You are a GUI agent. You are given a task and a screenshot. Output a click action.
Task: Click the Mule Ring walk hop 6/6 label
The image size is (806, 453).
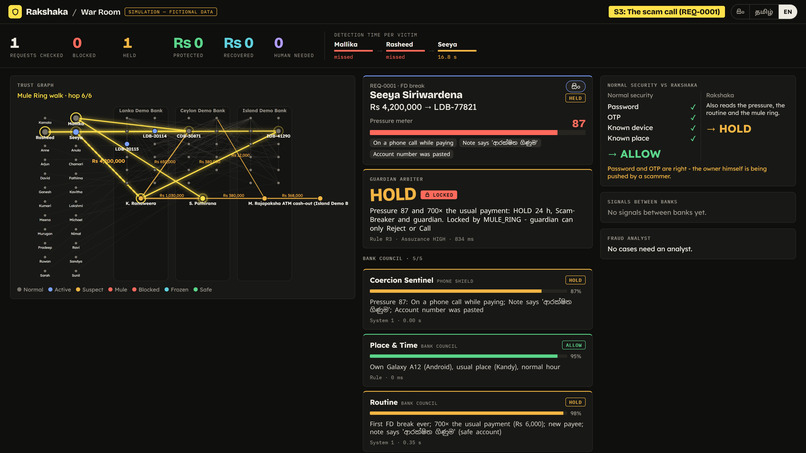tap(54, 96)
